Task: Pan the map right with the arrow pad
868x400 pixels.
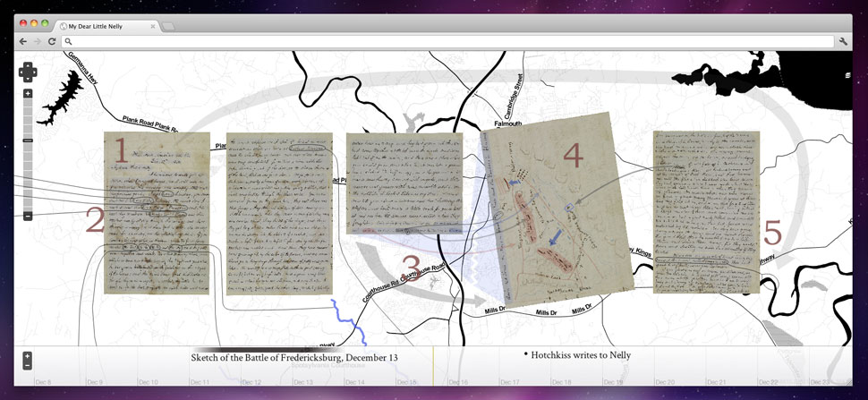Action: pos(34,72)
